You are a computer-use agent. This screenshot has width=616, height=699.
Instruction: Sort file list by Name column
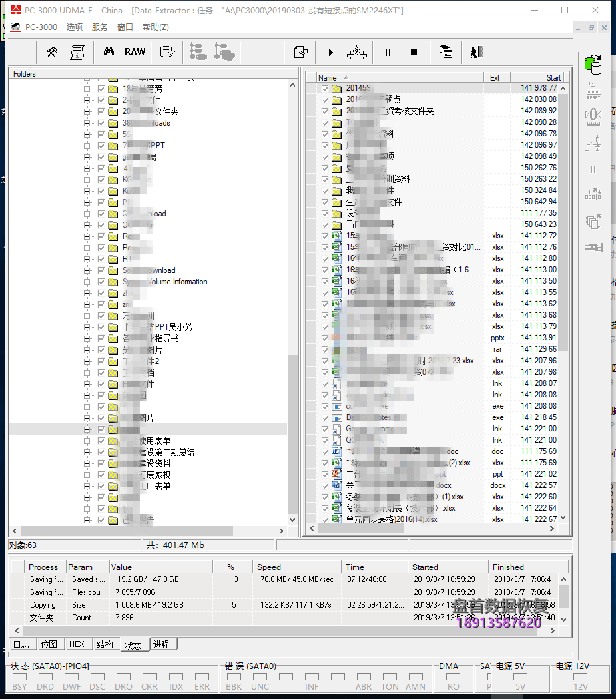click(399, 77)
